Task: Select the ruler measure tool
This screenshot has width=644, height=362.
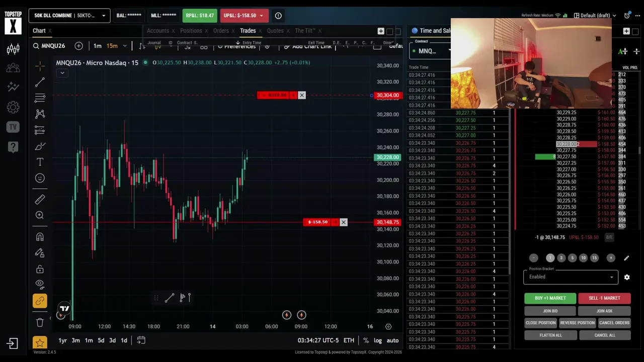Action: (40, 200)
